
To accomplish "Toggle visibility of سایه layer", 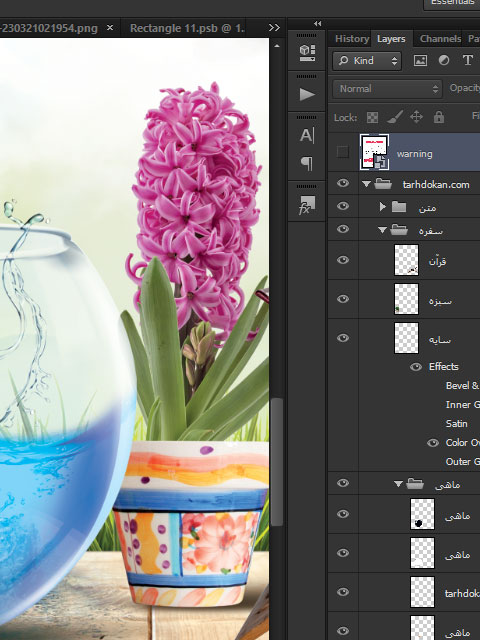I will tap(343, 338).
